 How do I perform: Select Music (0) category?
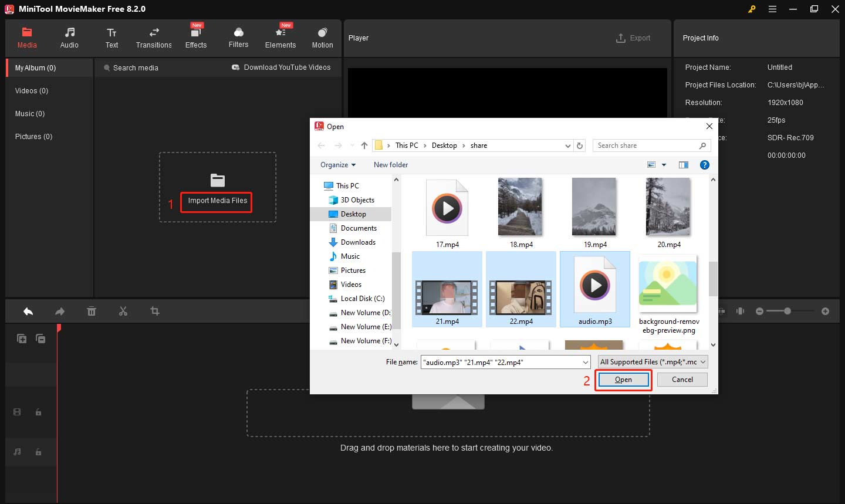(30, 114)
